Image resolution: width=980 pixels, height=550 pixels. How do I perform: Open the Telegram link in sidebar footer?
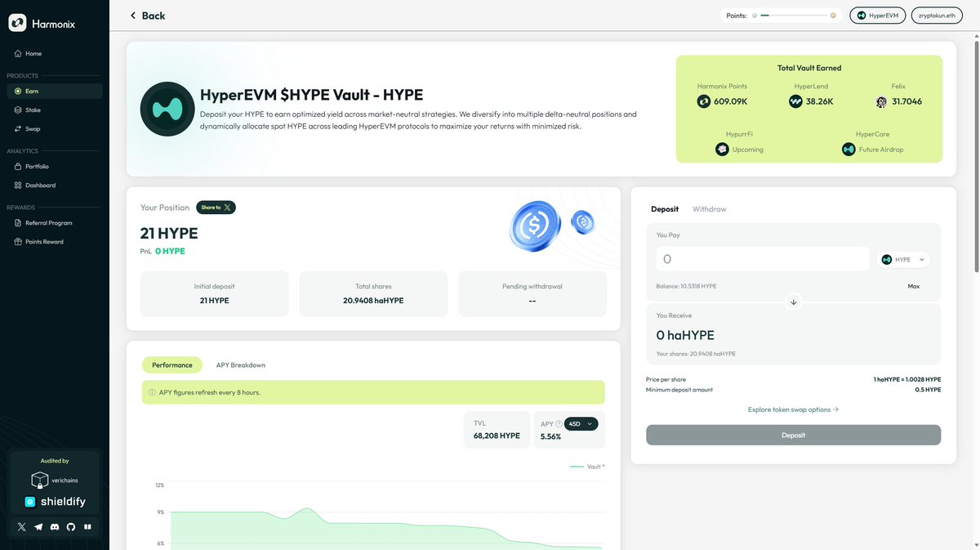pyautogui.click(x=38, y=527)
